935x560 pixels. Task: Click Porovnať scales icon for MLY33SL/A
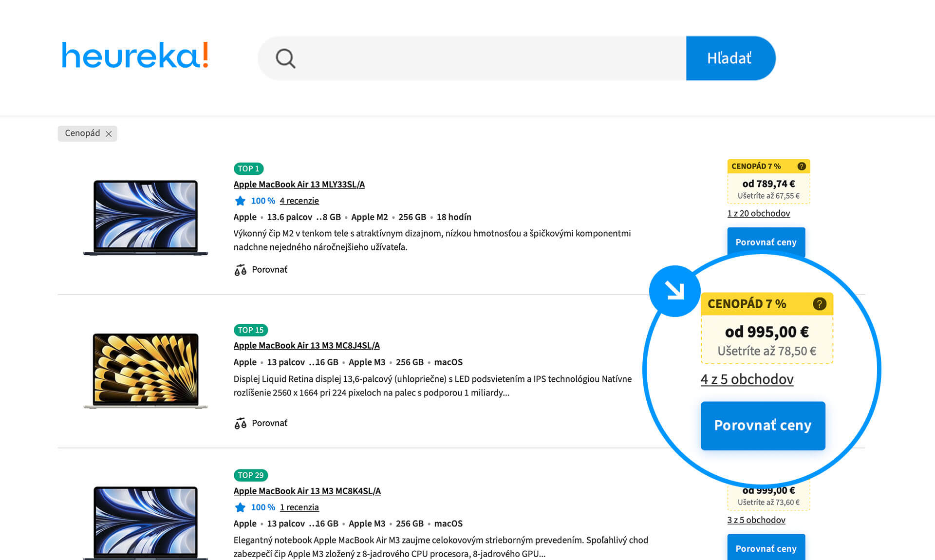point(240,270)
